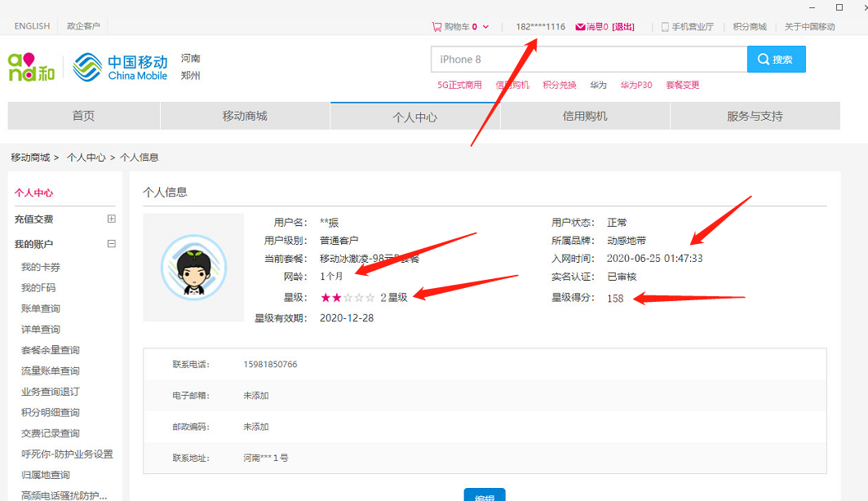This screenshot has height=501, width=868.
Task: Select the address value 河南***1号
Action: click(x=266, y=458)
